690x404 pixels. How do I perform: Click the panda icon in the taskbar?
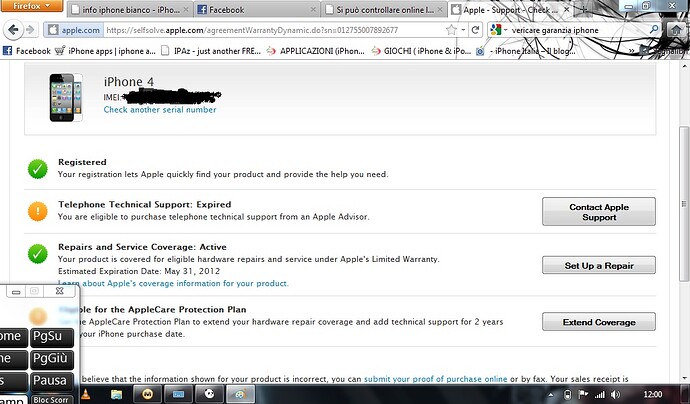208,394
